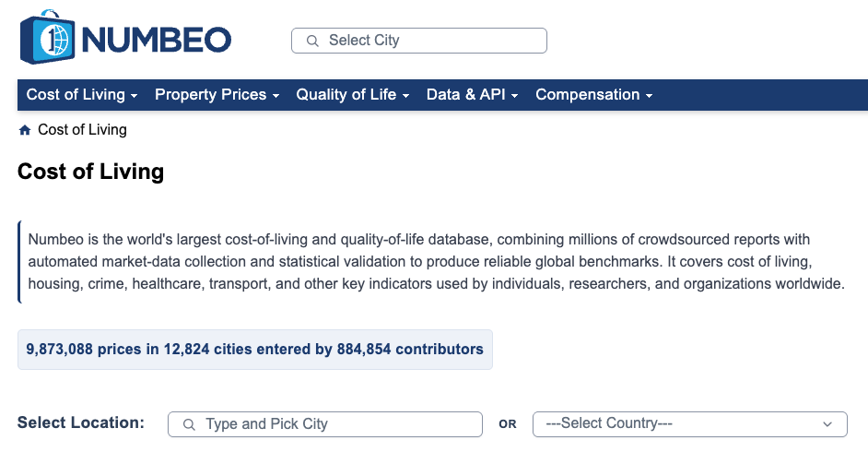Click the search icon in Type and Pick City
This screenshot has height=452, width=868.
point(189,424)
